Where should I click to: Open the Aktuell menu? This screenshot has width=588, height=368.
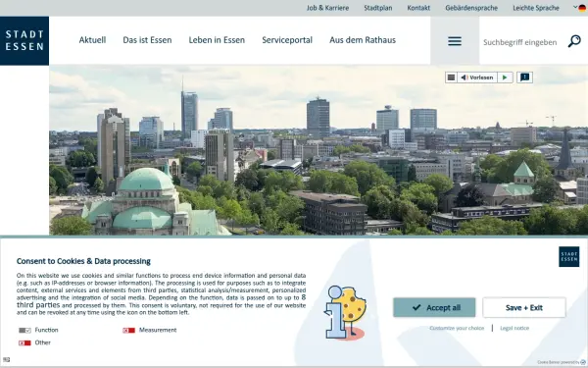(x=92, y=40)
